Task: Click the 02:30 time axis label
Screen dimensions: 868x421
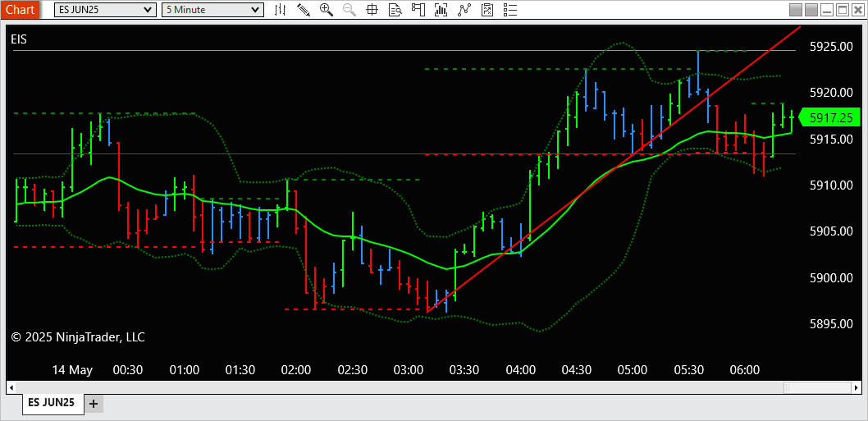Action: click(353, 369)
